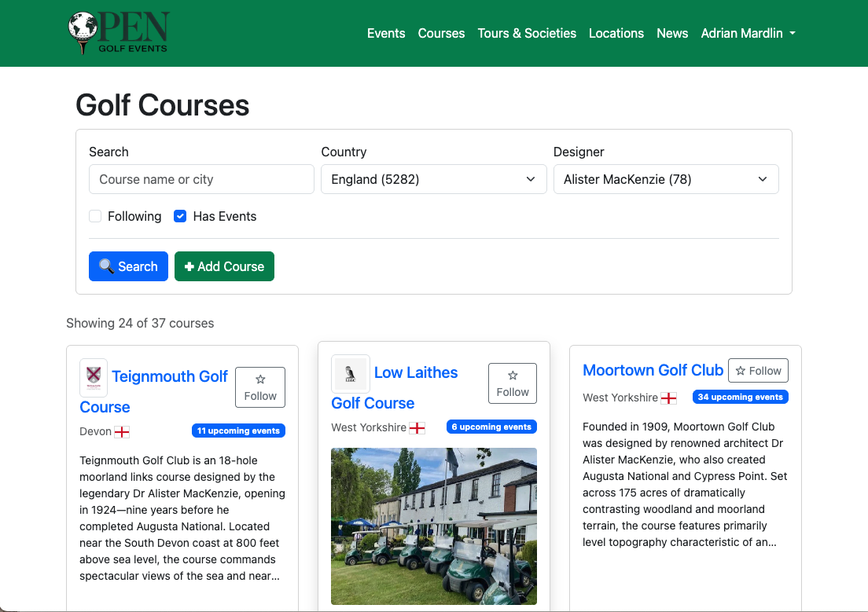Viewport: 868px width, 612px height.
Task: Open the Designer dropdown showing Alister MacKenzie
Action: [x=666, y=179]
